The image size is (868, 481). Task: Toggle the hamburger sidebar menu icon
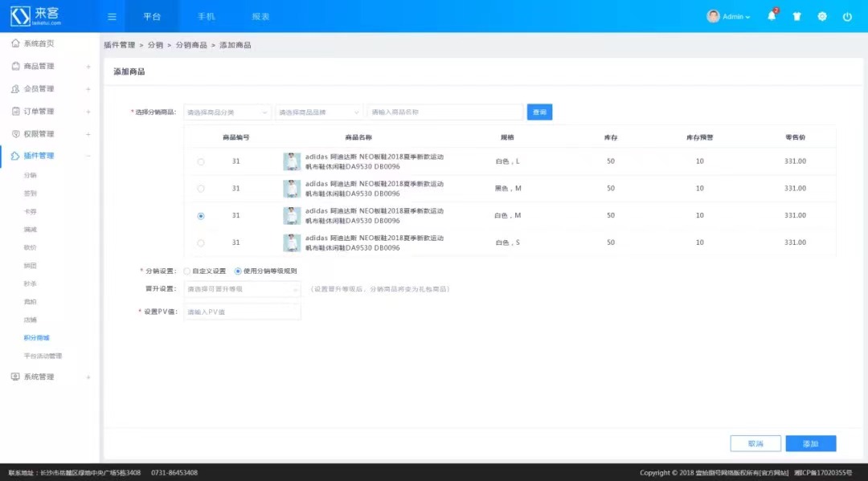click(x=112, y=17)
